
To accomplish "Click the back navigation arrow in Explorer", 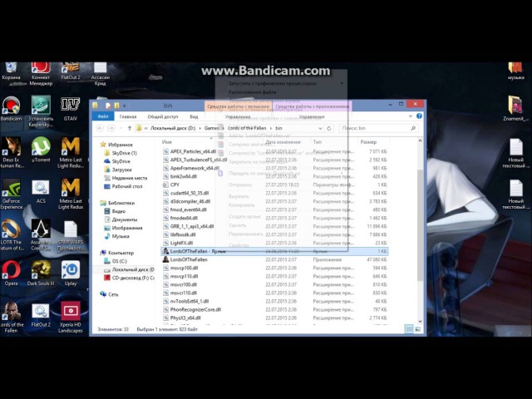I will 100,128.
